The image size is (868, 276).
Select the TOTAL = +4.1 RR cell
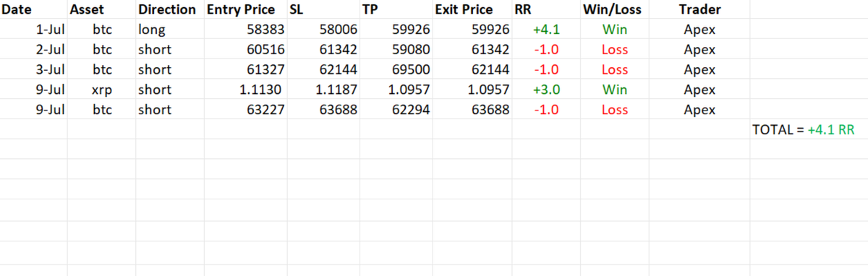tap(808, 129)
